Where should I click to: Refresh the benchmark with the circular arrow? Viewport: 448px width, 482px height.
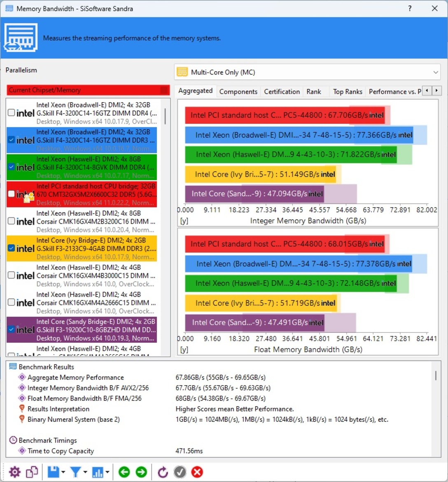[163, 472]
